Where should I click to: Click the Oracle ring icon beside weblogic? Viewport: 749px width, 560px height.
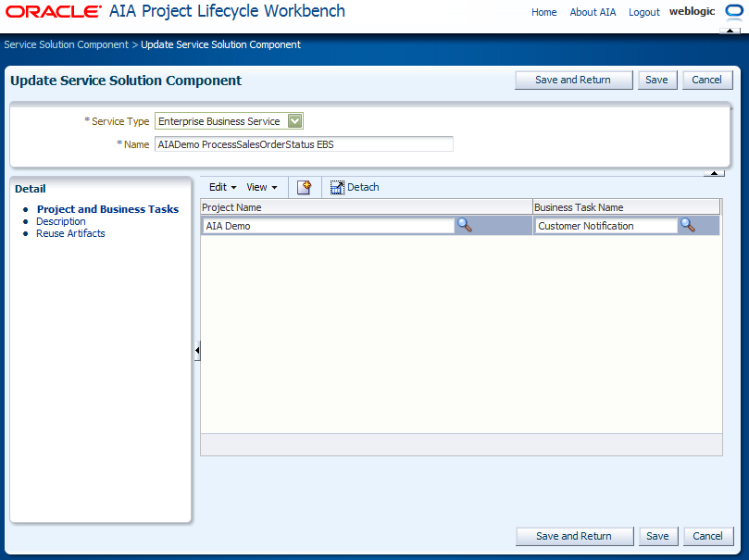(733, 11)
